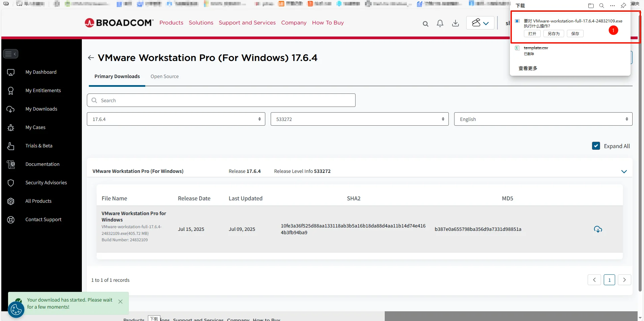Click the 查看更多 link in downloads panel
This screenshot has height=321, width=644.
tap(527, 68)
